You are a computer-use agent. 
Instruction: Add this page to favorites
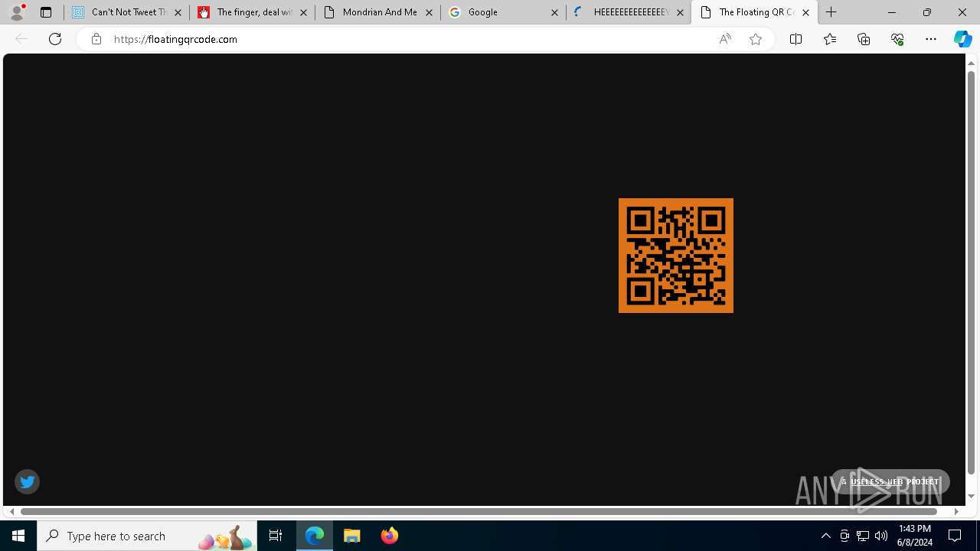(756, 39)
